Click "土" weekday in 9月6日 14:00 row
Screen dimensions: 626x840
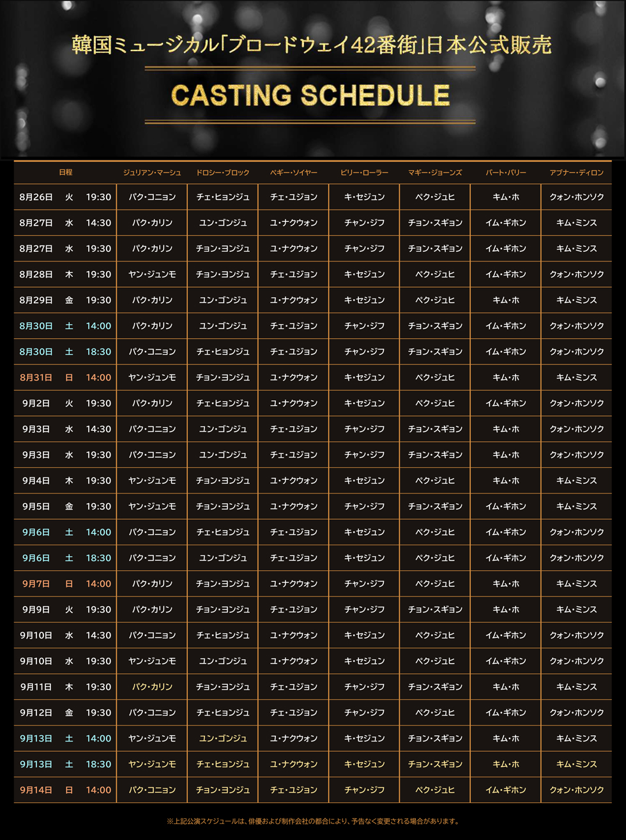69,532
